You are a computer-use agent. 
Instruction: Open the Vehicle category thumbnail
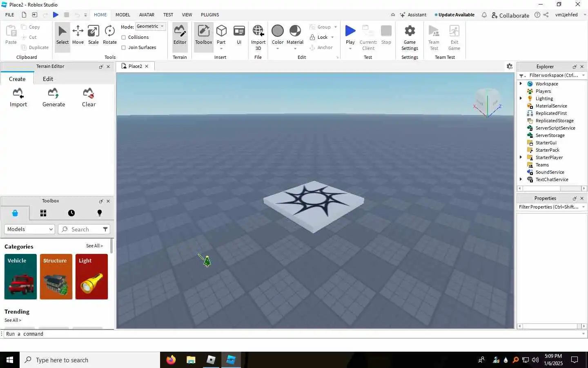pos(20,277)
